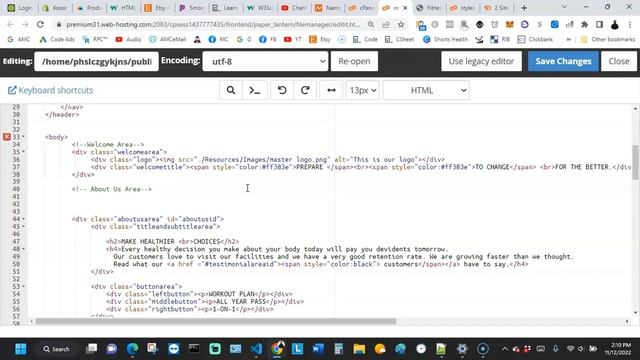Open the utf-8 encoding dropdown
This screenshot has height=360, width=640.
[x=265, y=61]
